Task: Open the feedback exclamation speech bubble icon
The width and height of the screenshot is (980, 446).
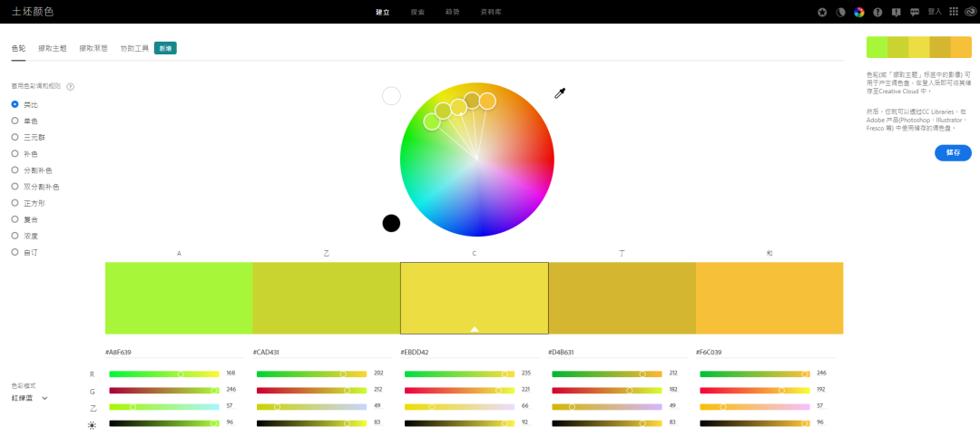Action: click(x=897, y=12)
